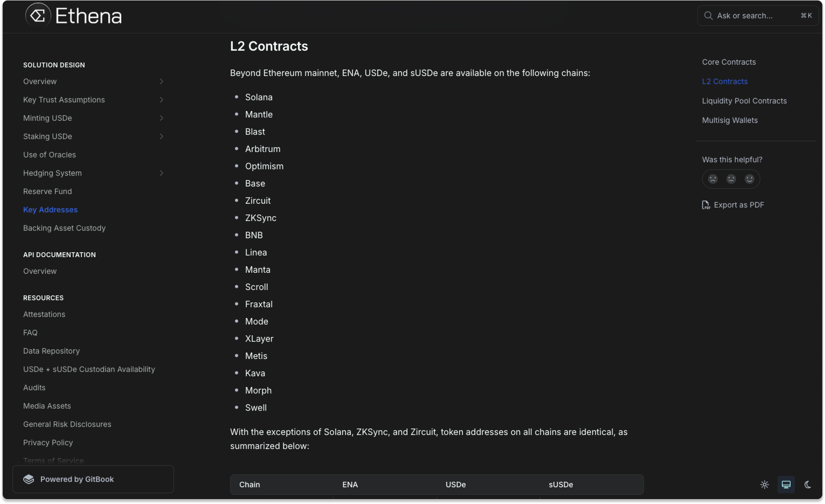Go to Multisig Wallets section
The height and width of the screenshot is (504, 825).
click(x=730, y=120)
